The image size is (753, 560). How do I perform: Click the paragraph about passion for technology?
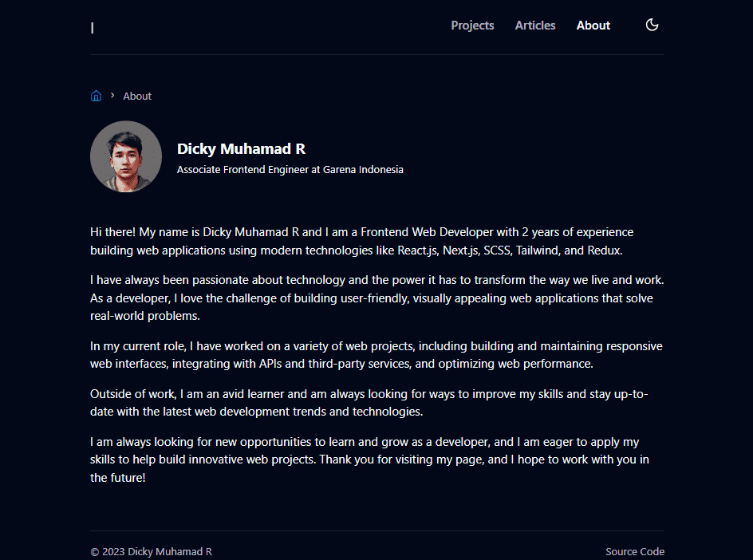tap(376, 298)
